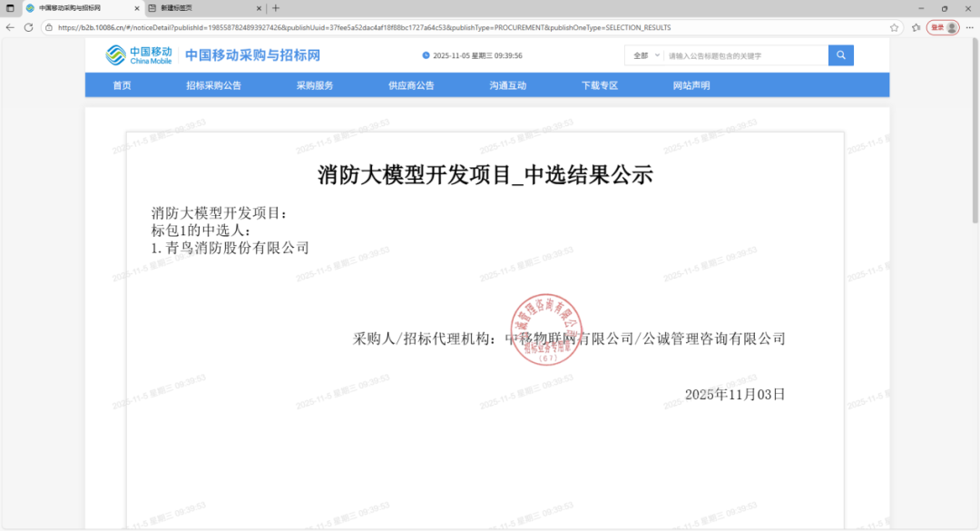980x531 pixels.
Task: Click the blue search magnifier button
Action: coord(840,55)
